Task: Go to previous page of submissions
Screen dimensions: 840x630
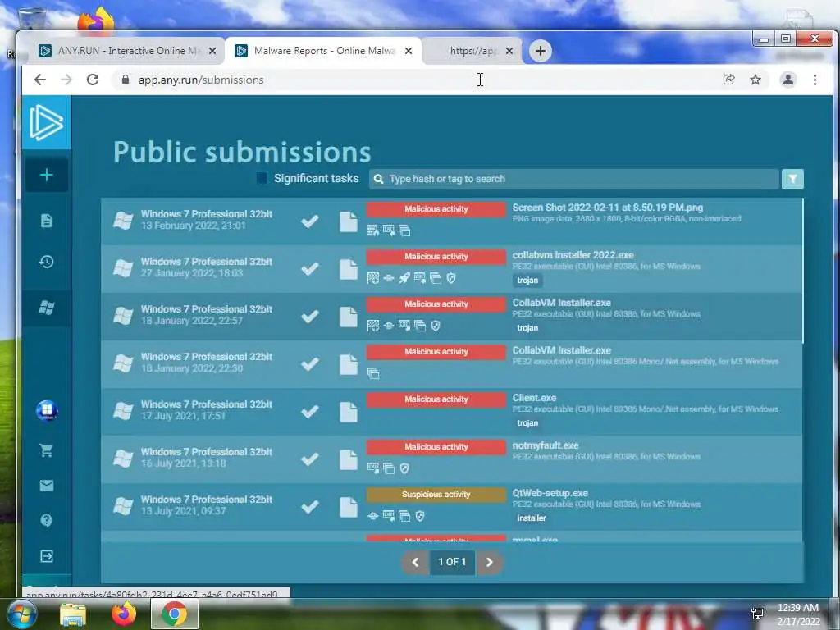Action: click(x=415, y=562)
